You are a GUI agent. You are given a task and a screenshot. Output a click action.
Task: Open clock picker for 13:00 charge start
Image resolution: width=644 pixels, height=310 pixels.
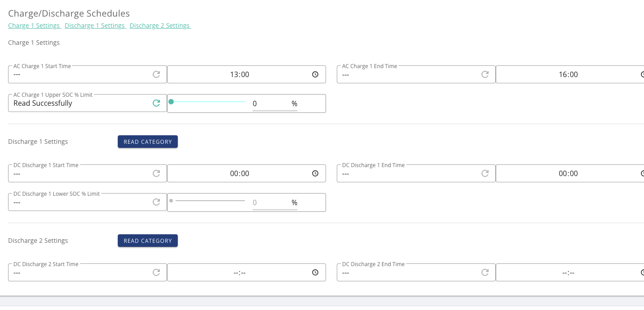tap(315, 74)
